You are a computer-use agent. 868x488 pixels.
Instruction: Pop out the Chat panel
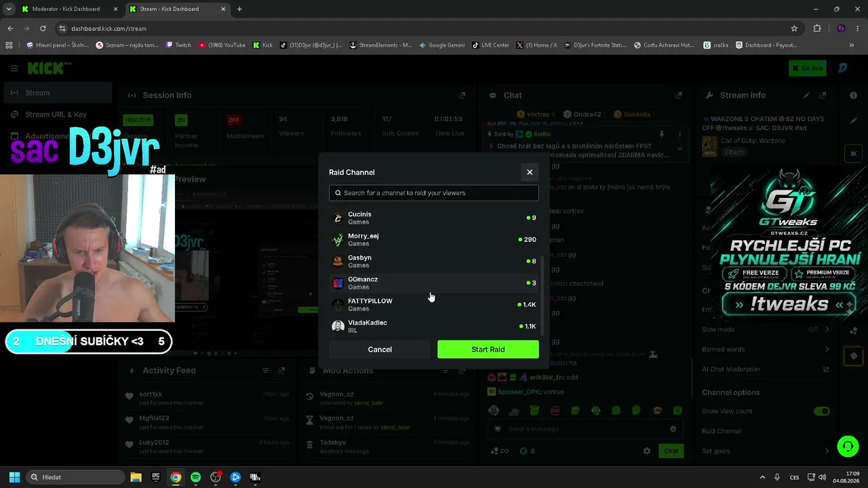(x=678, y=96)
